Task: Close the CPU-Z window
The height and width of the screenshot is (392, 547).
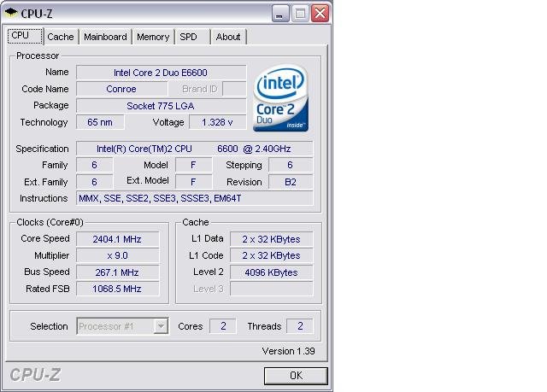Action: pos(319,14)
